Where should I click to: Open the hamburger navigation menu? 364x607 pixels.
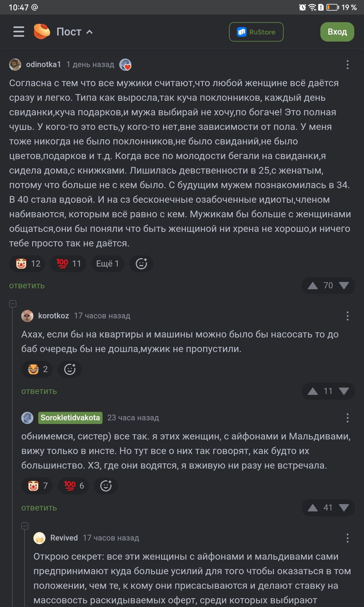pyautogui.click(x=19, y=32)
